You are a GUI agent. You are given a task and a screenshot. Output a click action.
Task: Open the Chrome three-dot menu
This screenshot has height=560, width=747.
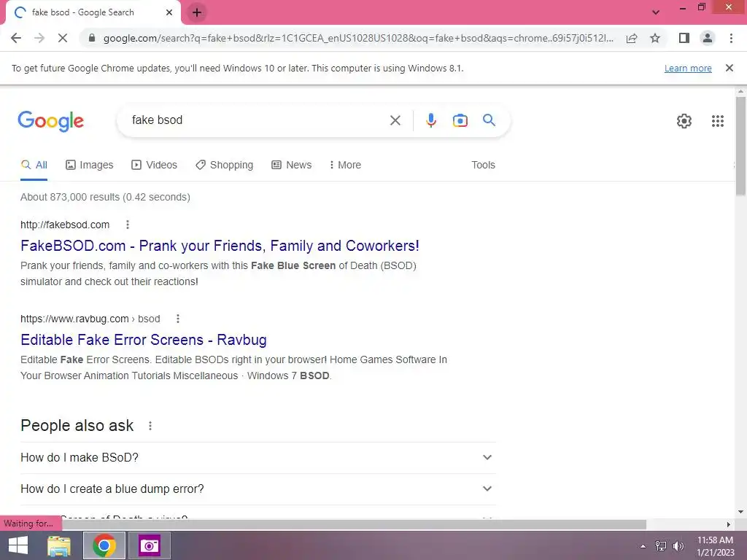pos(731,38)
